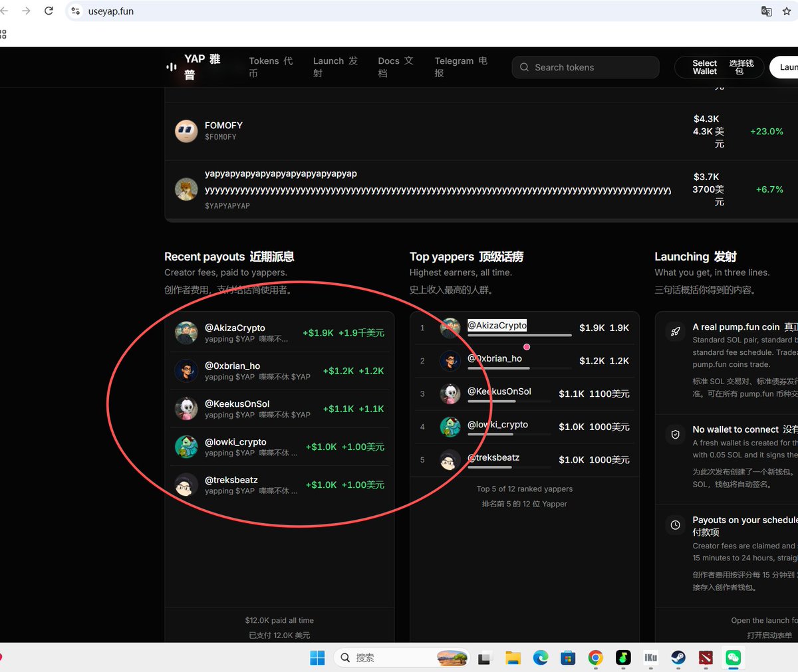Reload the useyap.fun page
Screen dimensions: 798x672
49,11
